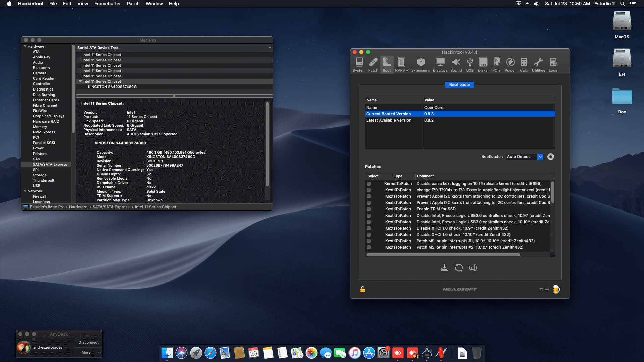Click the sidebar scrollbar in iMac Pro window

click(x=73, y=89)
